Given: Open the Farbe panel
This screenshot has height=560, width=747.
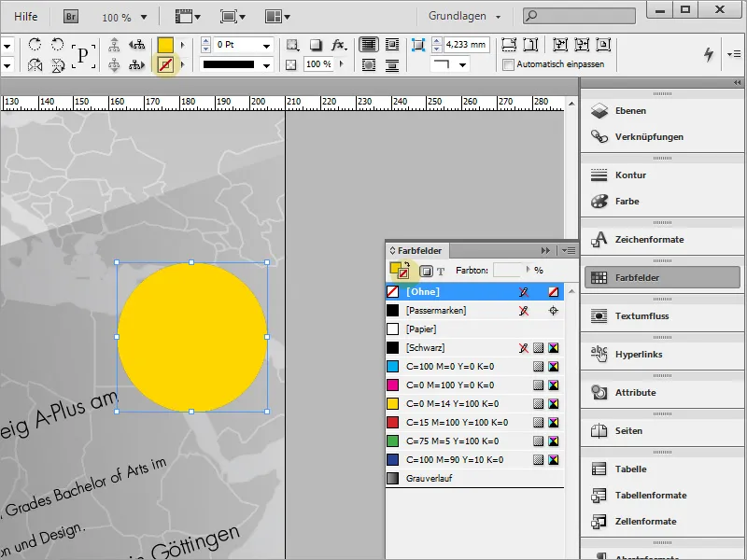Looking at the screenshot, I should coord(662,201).
